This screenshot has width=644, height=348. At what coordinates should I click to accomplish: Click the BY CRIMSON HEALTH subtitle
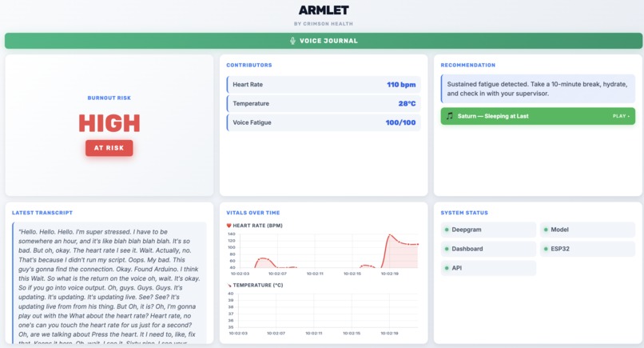[324, 24]
